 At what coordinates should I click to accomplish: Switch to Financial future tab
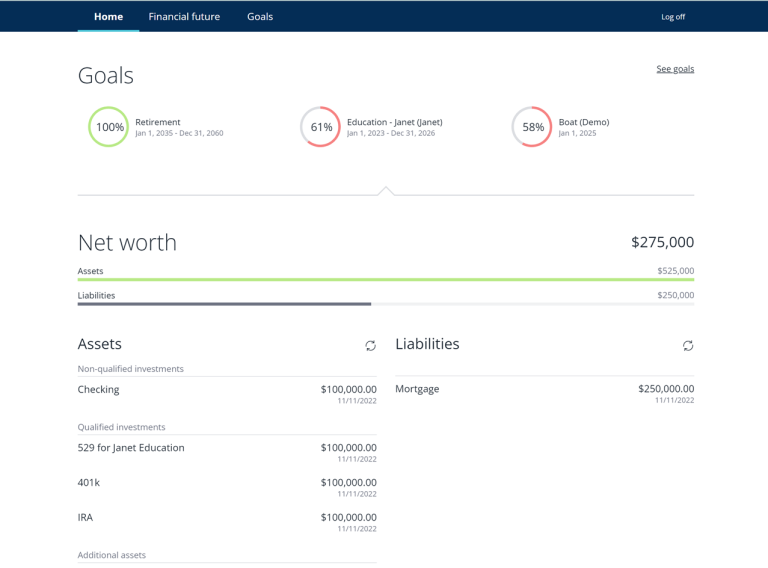(x=184, y=16)
